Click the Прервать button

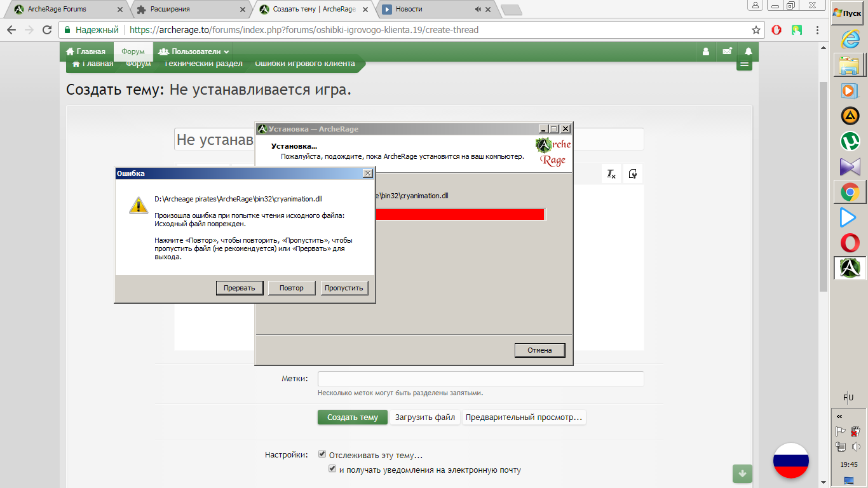pyautogui.click(x=240, y=288)
